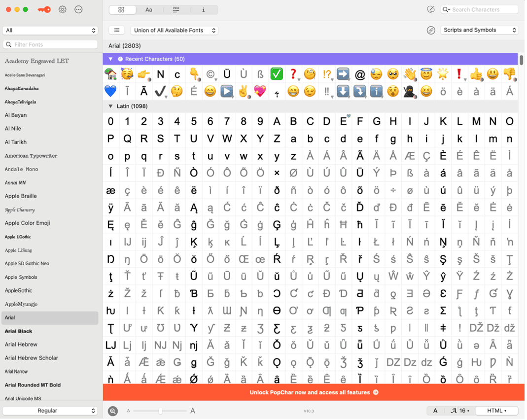Click the draw-to-find pencil icon

[430, 9]
